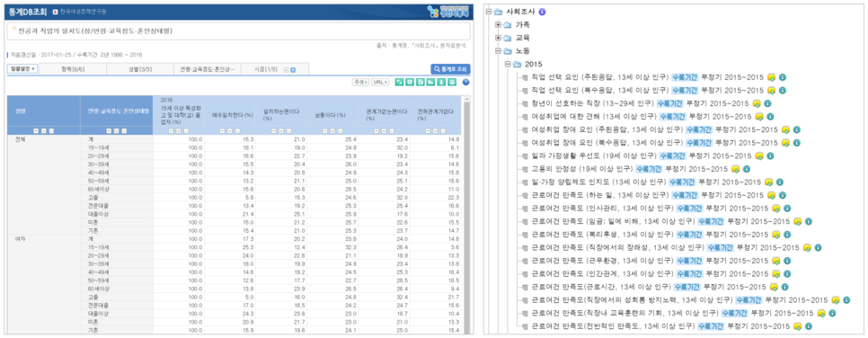Collapse the 사회조사 root folder
This screenshot has width=868, height=338.
pos(488,13)
